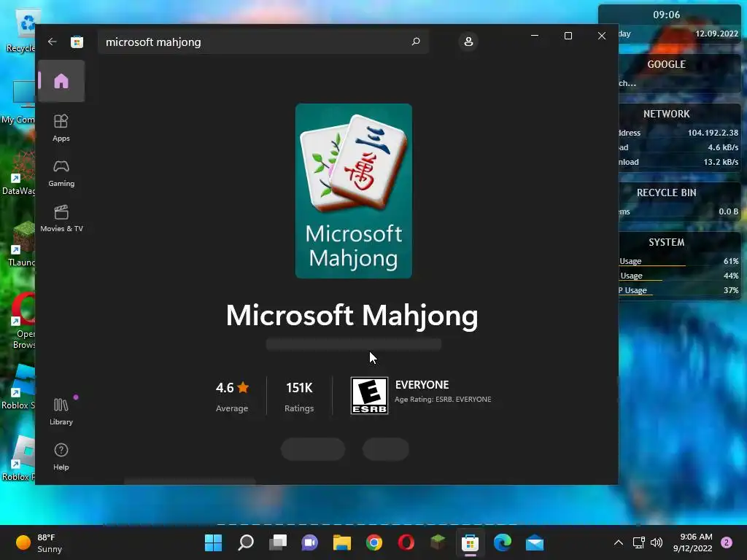The image size is (747, 560).
Task: Maximize the Microsoft Store window
Action: (568, 36)
